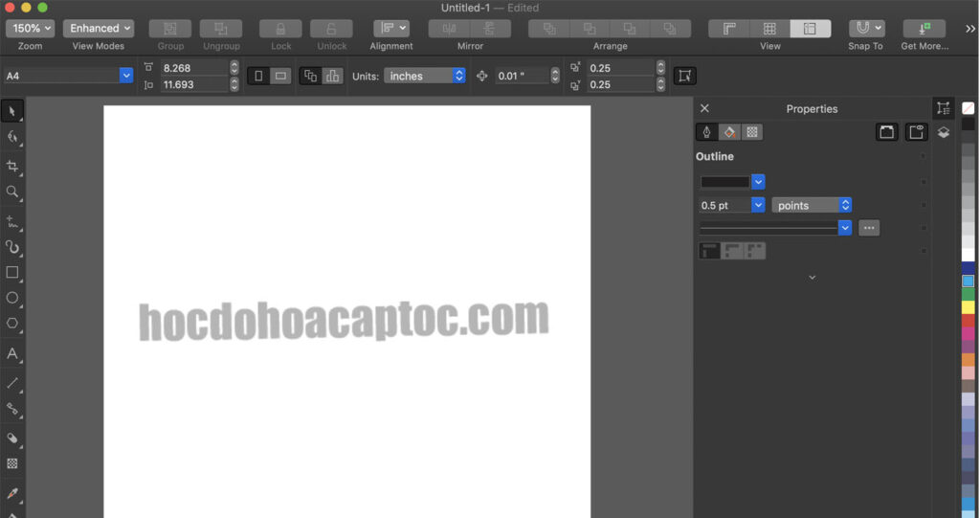The width and height of the screenshot is (980, 518).
Task: Open the Units inches dropdown
Action: click(x=424, y=76)
